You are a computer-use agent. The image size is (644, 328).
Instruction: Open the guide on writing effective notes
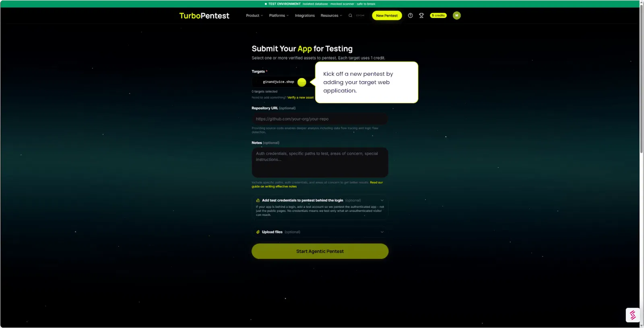click(x=317, y=184)
